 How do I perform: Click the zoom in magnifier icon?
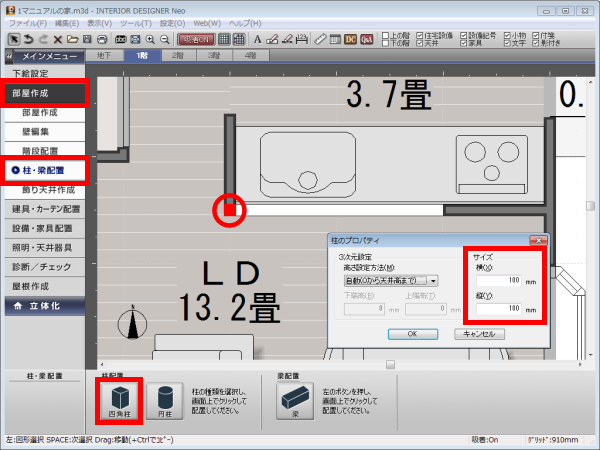click(149, 39)
